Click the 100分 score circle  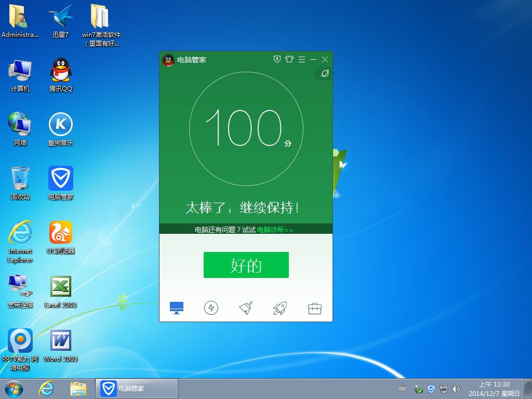[246, 128]
